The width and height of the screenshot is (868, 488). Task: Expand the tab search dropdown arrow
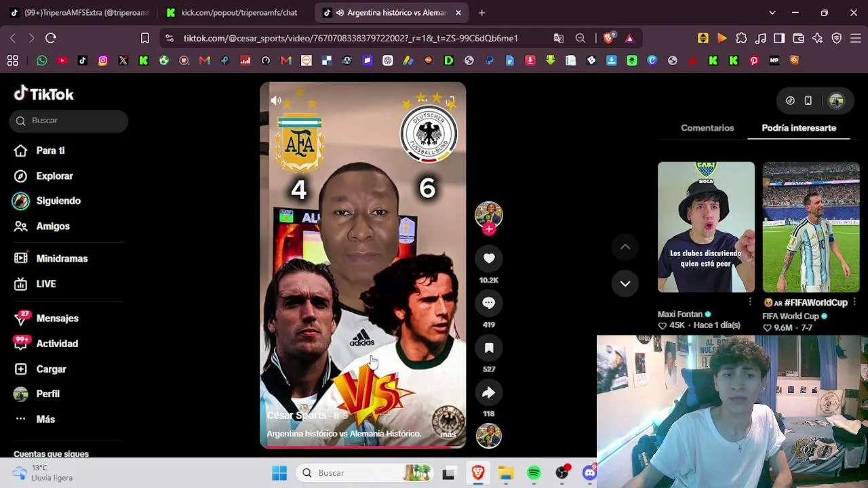772,13
